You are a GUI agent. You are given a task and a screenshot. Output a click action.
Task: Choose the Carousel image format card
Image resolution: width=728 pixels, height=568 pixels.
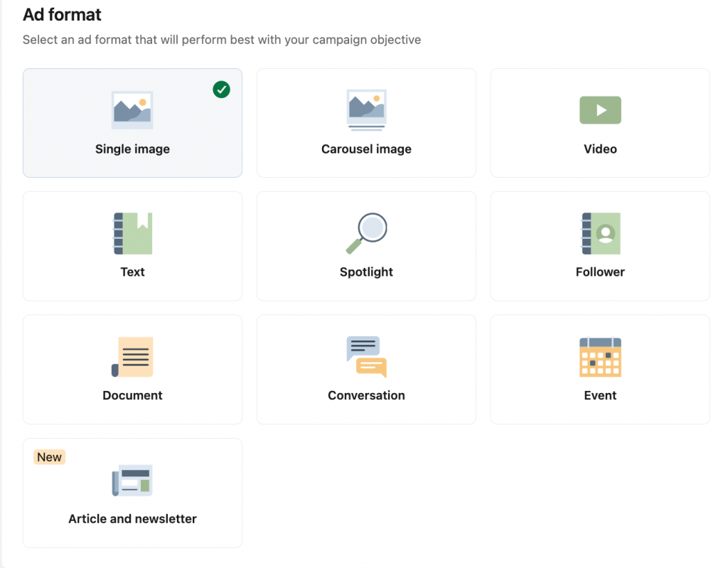366,123
